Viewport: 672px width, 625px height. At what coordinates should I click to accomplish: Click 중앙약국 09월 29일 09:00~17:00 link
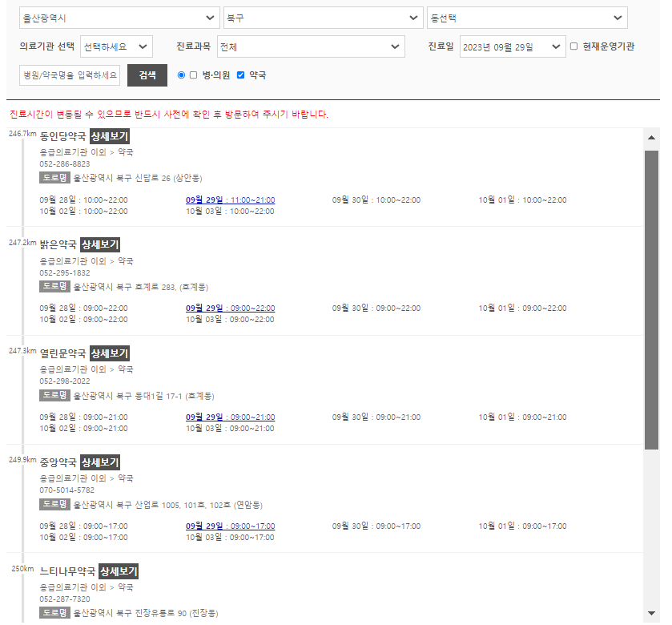[230, 526]
